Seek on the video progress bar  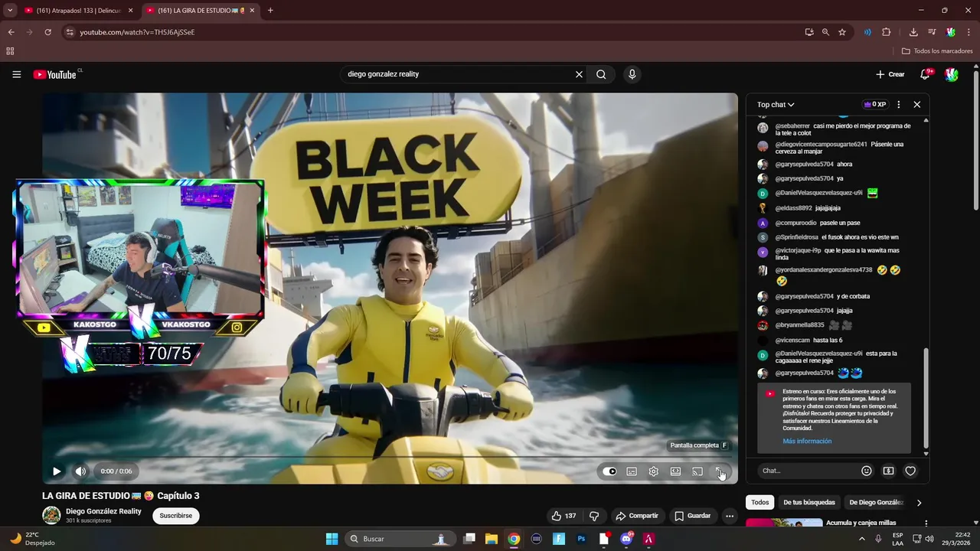point(390,458)
